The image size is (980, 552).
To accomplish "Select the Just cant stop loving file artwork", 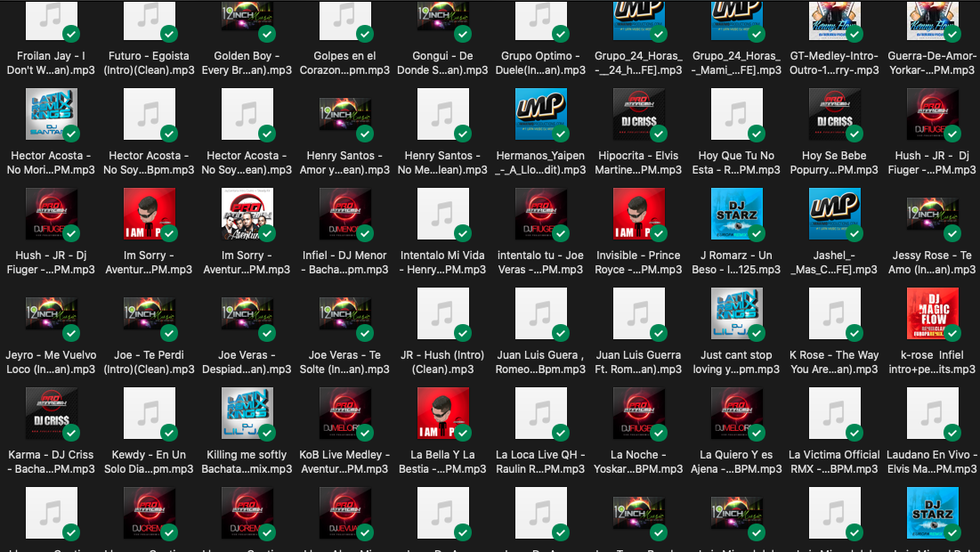I will pos(737,314).
